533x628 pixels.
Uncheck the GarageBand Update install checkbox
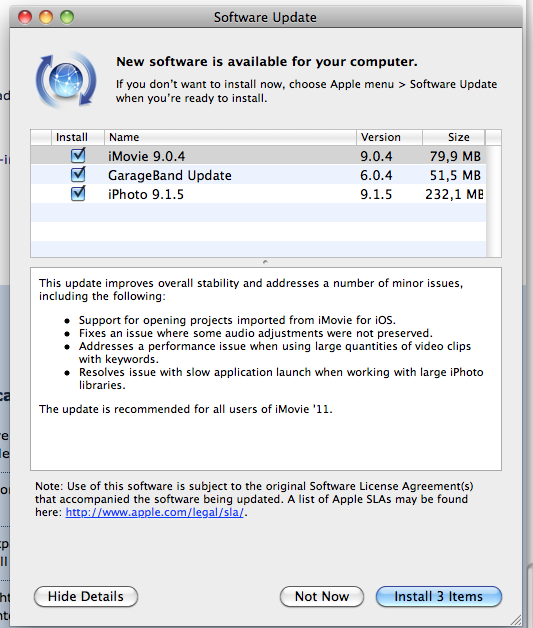click(78, 175)
